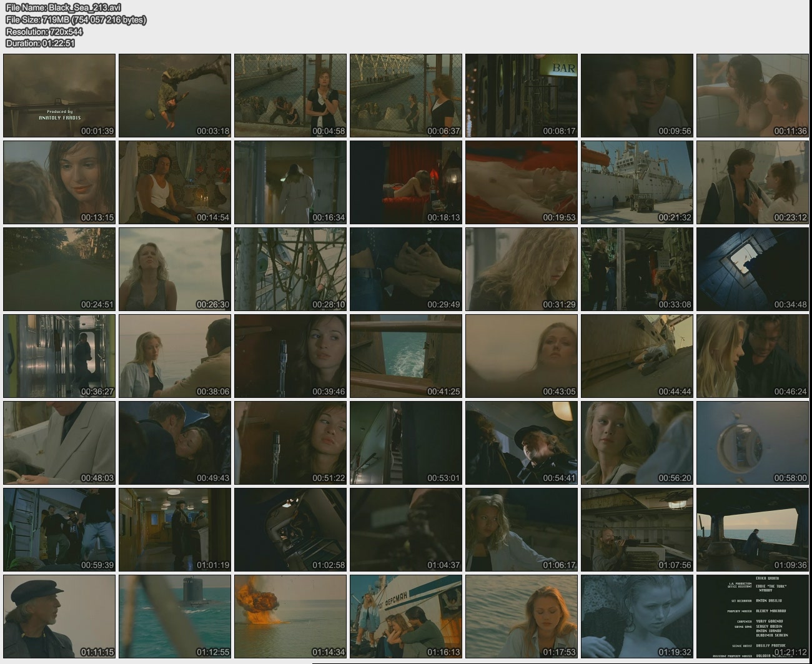Click the Resolution 720x544 text
812x664 pixels.
pos(44,31)
